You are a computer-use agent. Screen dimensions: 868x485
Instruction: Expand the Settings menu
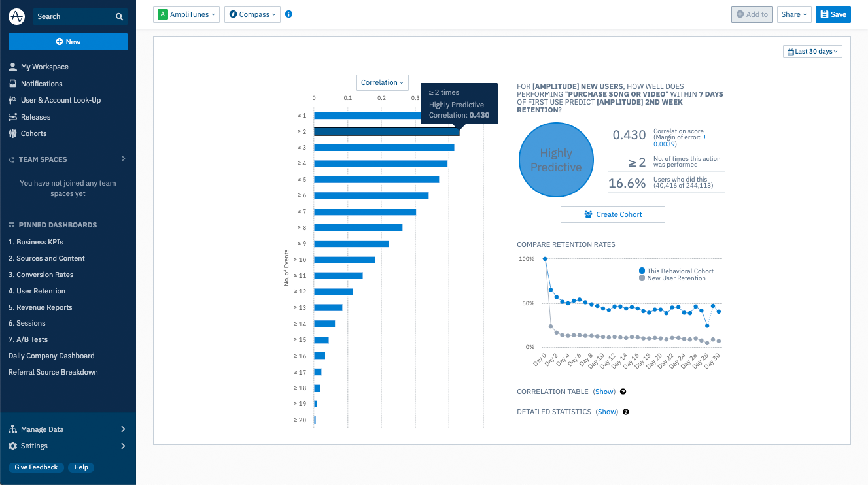coord(123,446)
